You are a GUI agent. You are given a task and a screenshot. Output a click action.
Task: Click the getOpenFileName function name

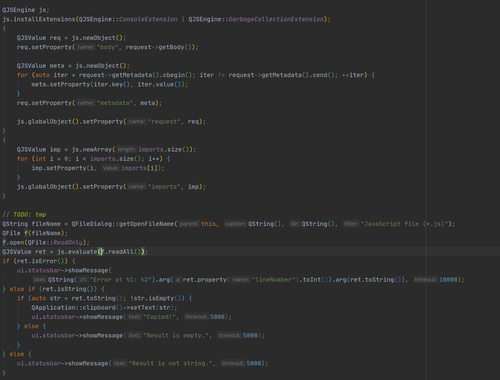[147, 224]
